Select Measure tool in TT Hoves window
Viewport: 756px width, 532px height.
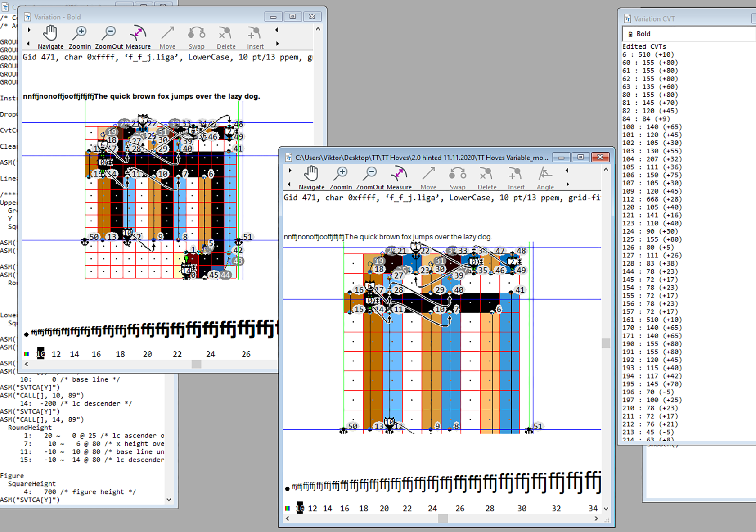coord(399,178)
